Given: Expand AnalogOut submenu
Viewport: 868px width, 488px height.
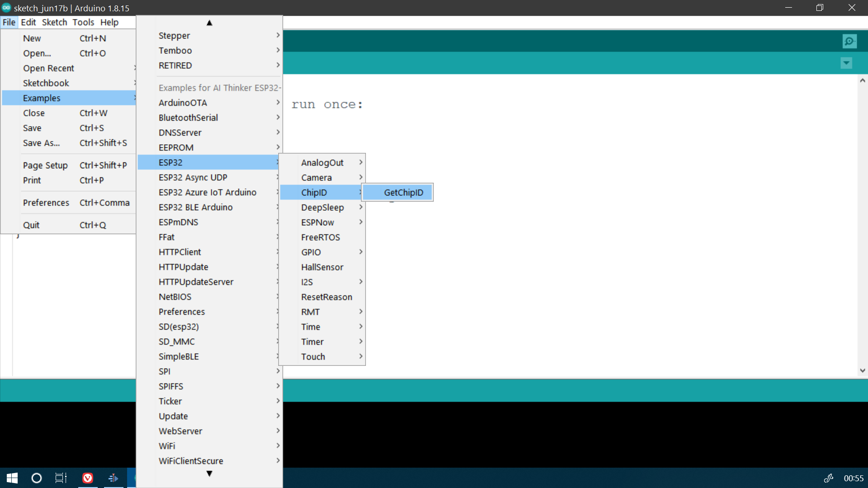Looking at the screenshot, I should click(x=322, y=162).
